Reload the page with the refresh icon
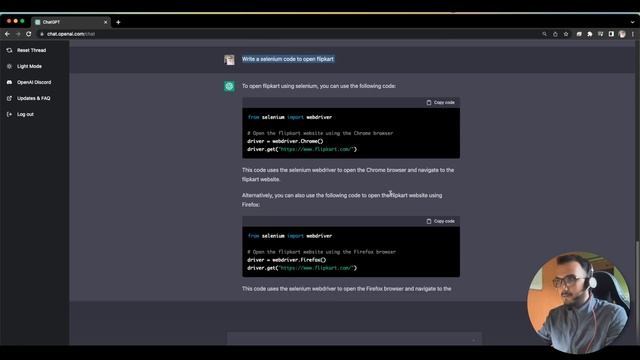Viewport: 640px width, 360px height. click(x=29, y=34)
